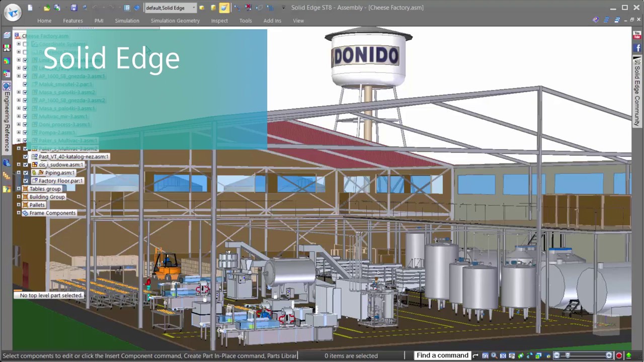This screenshot has height=362, width=644.
Task: Open a file via quick access toolbar
Action: coord(47,8)
